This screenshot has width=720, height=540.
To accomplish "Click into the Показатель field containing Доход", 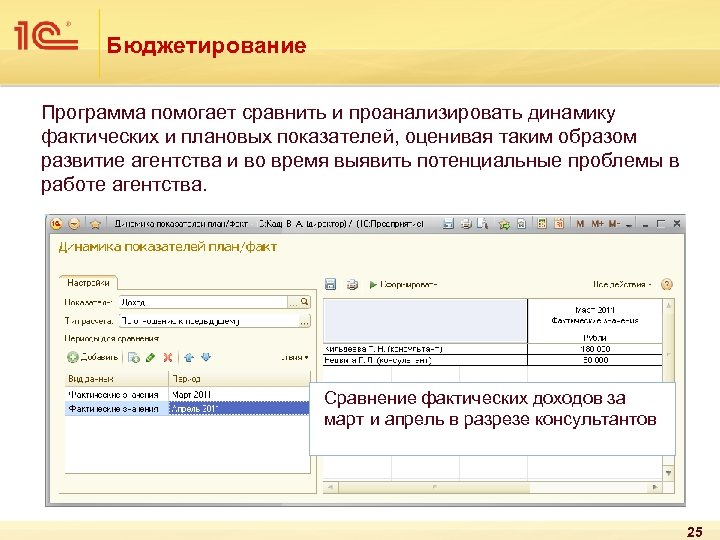I will 203,302.
